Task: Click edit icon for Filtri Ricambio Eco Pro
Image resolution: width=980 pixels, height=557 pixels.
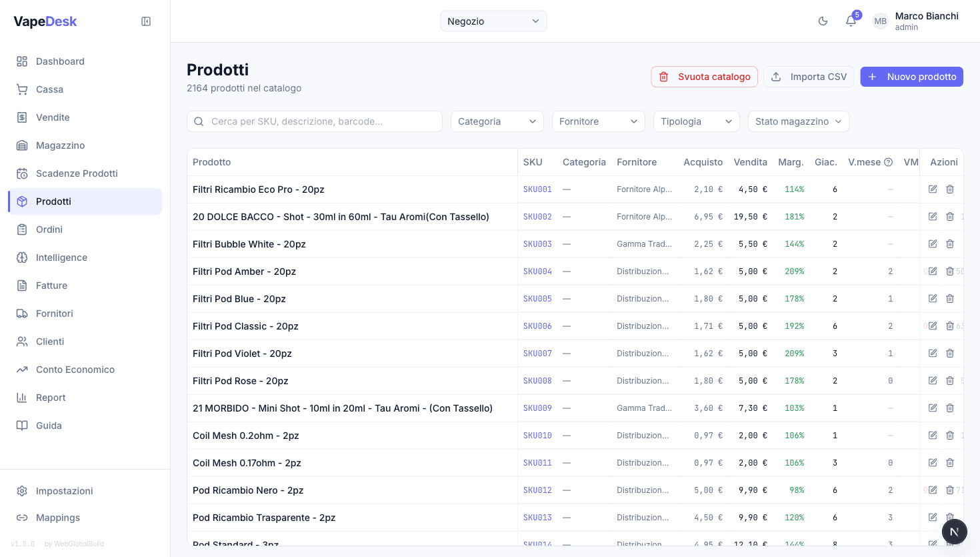Action: [x=933, y=189]
